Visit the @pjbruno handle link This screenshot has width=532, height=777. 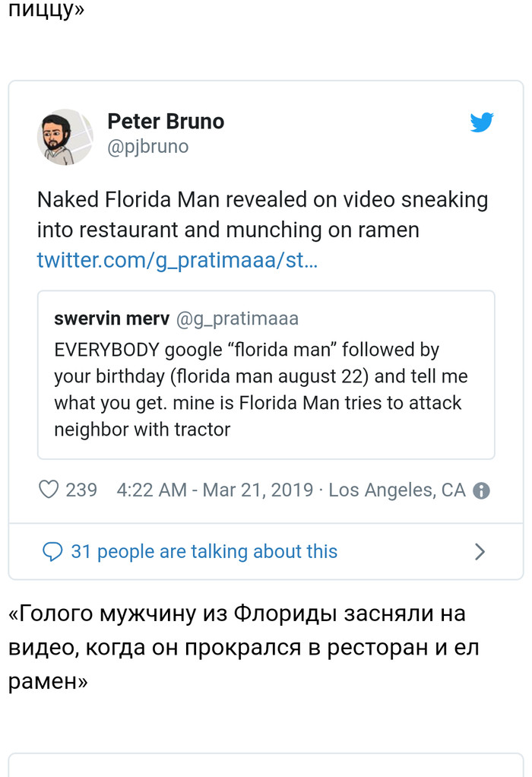tap(147, 146)
